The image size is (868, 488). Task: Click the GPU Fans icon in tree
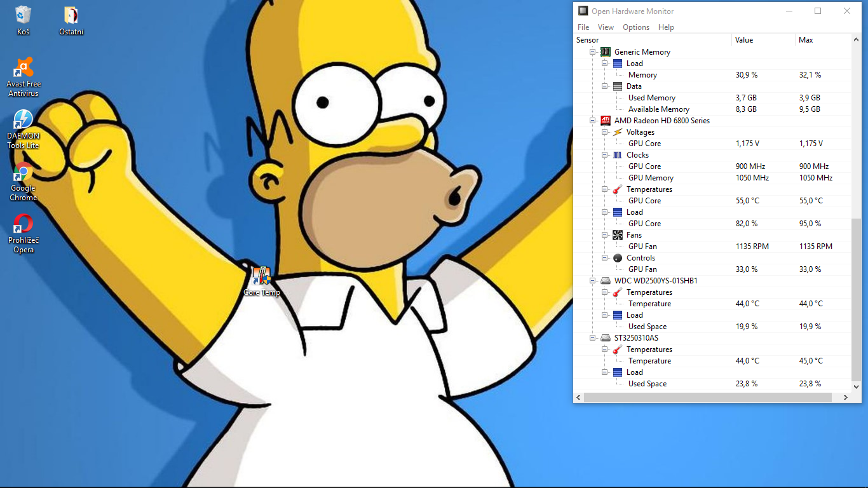618,235
